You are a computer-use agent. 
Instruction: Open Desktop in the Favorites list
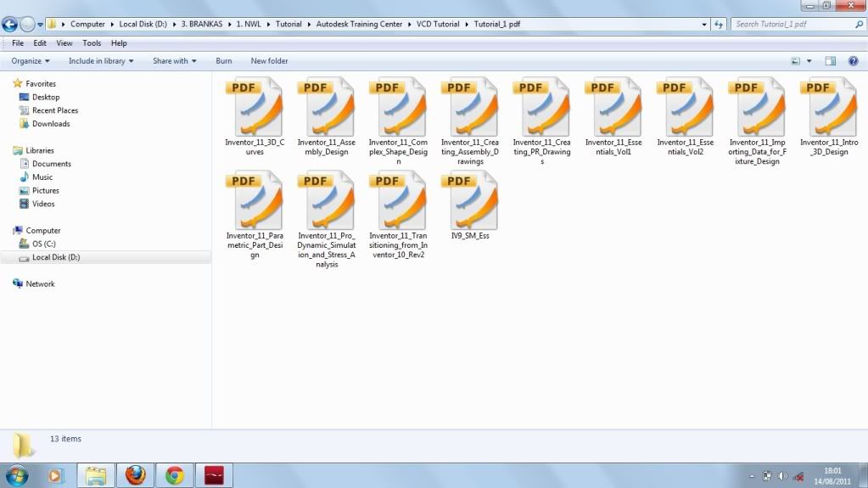tap(45, 97)
